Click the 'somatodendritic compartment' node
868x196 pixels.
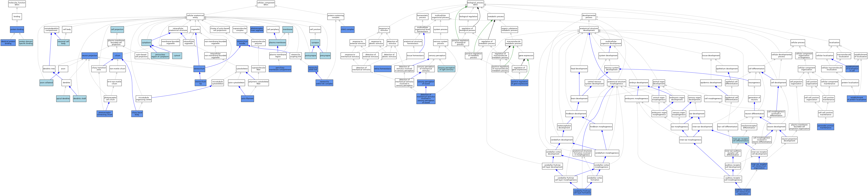(x=52, y=29)
